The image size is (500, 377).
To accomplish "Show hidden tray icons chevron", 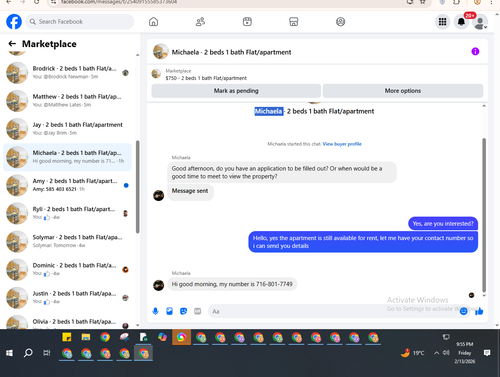I will (x=436, y=353).
